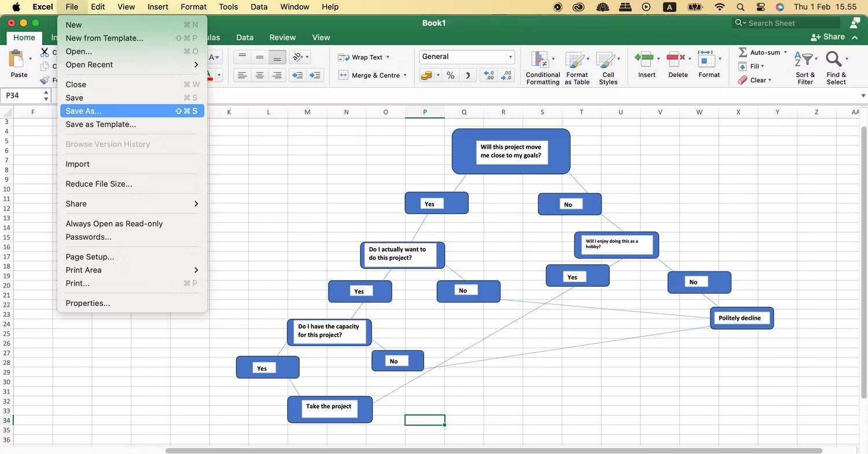Open the General number format dropdown
This screenshot has width=868, height=454.
tap(466, 57)
